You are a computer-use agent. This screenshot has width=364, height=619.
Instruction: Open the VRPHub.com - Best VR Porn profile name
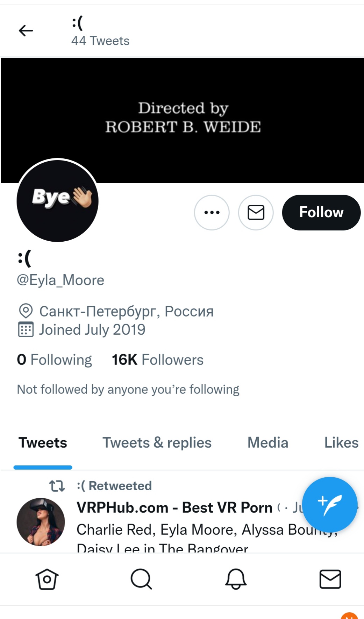(x=174, y=508)
